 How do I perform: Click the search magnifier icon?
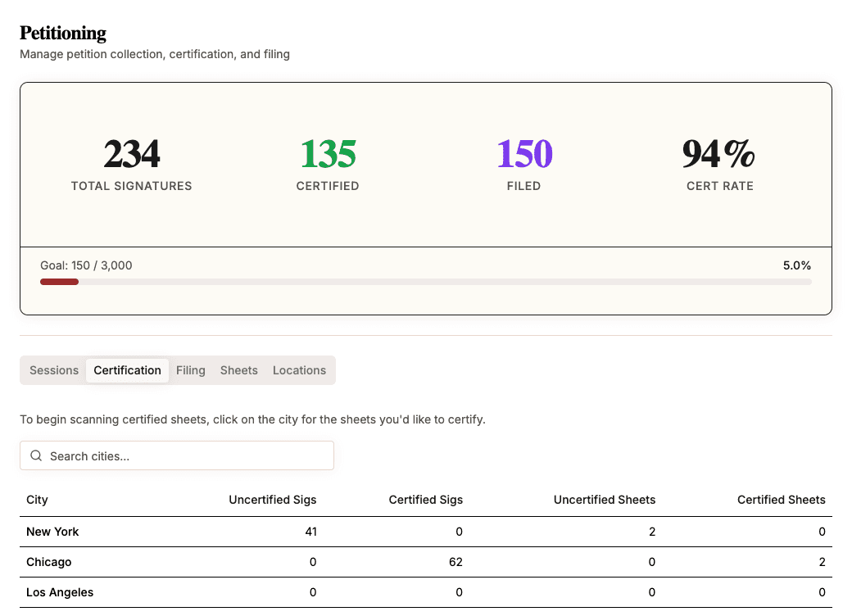36,455
